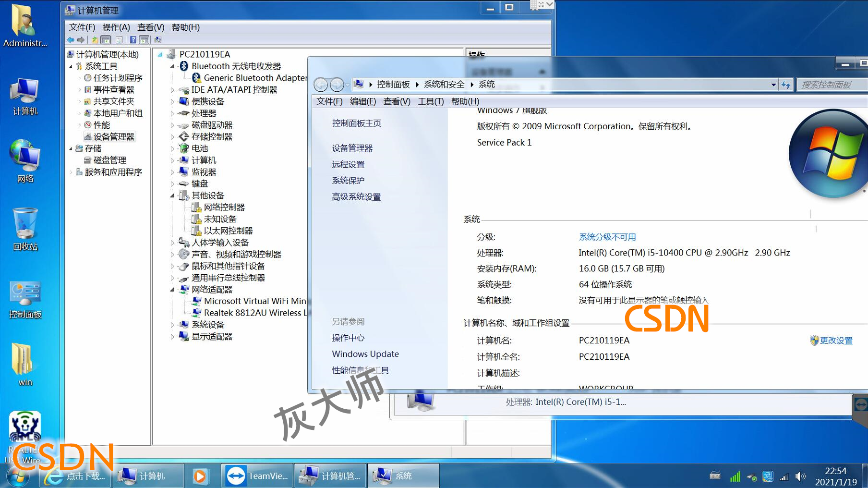
Task: Click the refresh button beside the address bar
Action: (x=786, y=85)
